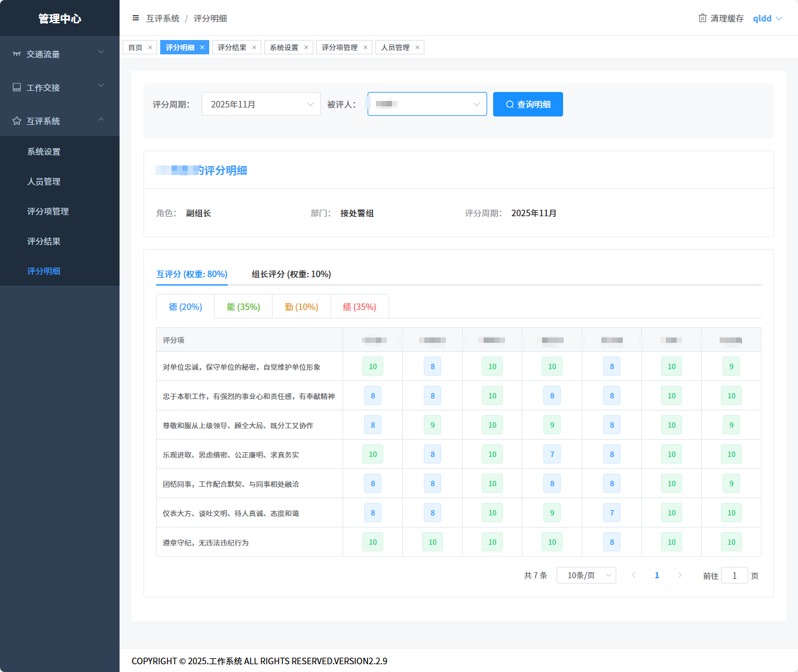
Task: Click the hamburger menu collapse icon
Action: point(136,18)
